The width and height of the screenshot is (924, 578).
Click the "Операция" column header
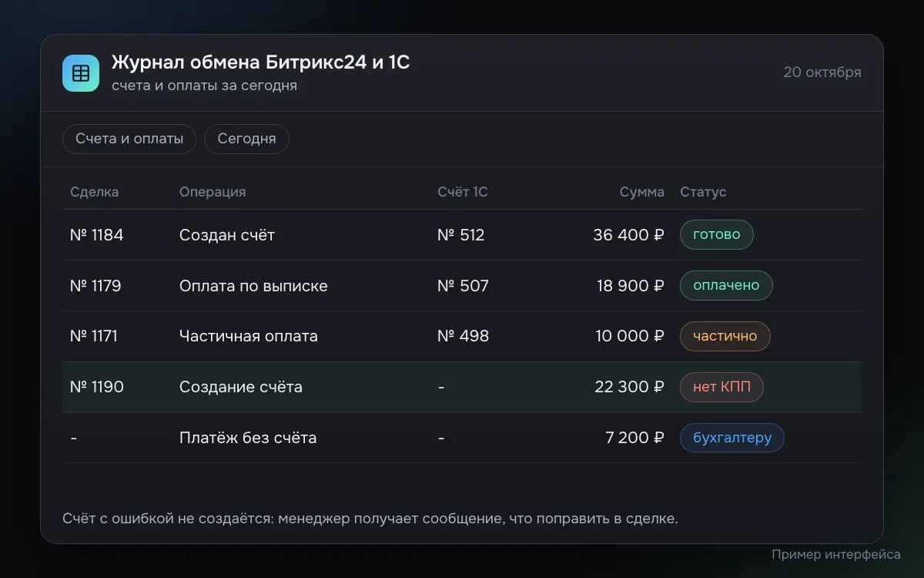pos(213,192)
